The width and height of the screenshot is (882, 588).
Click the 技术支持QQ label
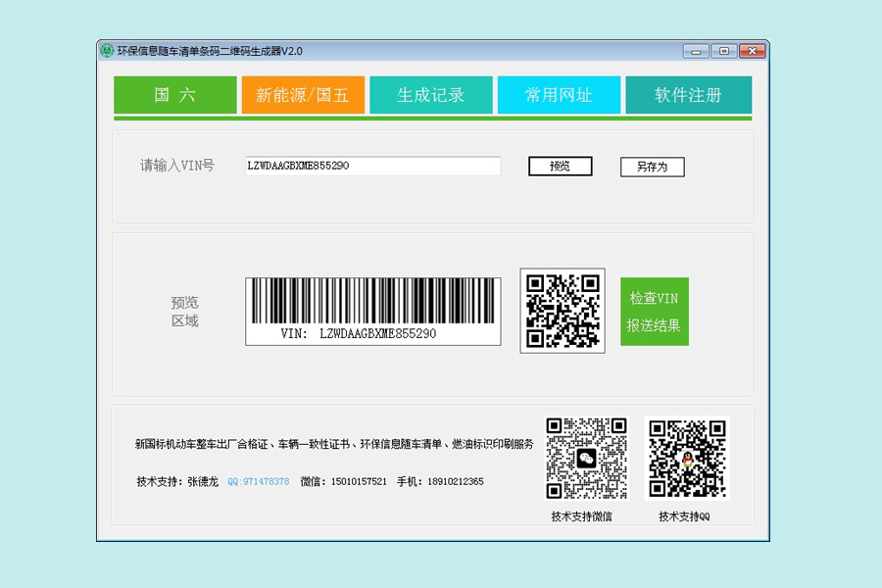coord(684,516)
